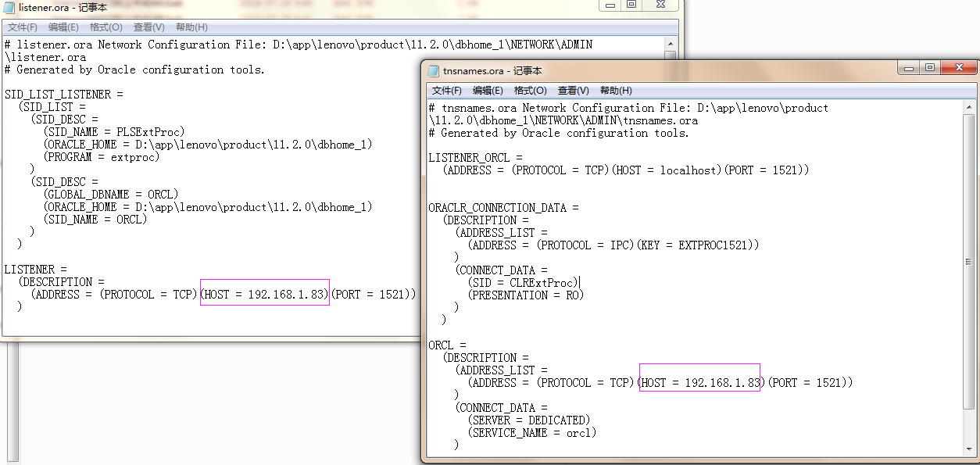Click 'ORACLR_CONNECTION_DATA =' line in tnsnames.ora
Viewport: 980px width, 465px height.
coord(504,208)
